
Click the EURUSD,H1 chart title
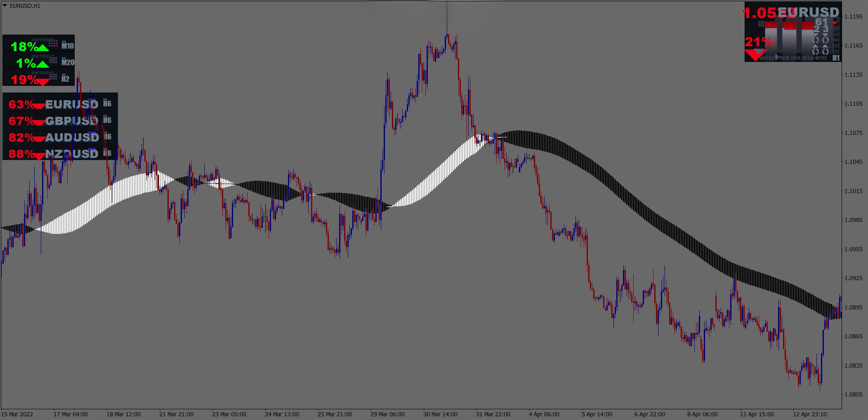[25, 6]
